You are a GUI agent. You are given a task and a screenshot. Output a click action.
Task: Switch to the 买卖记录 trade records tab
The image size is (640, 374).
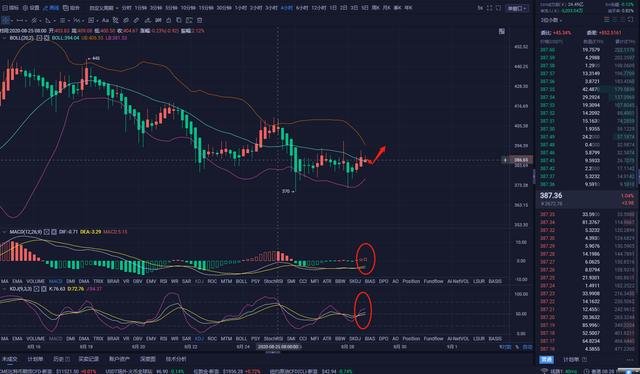88,359
